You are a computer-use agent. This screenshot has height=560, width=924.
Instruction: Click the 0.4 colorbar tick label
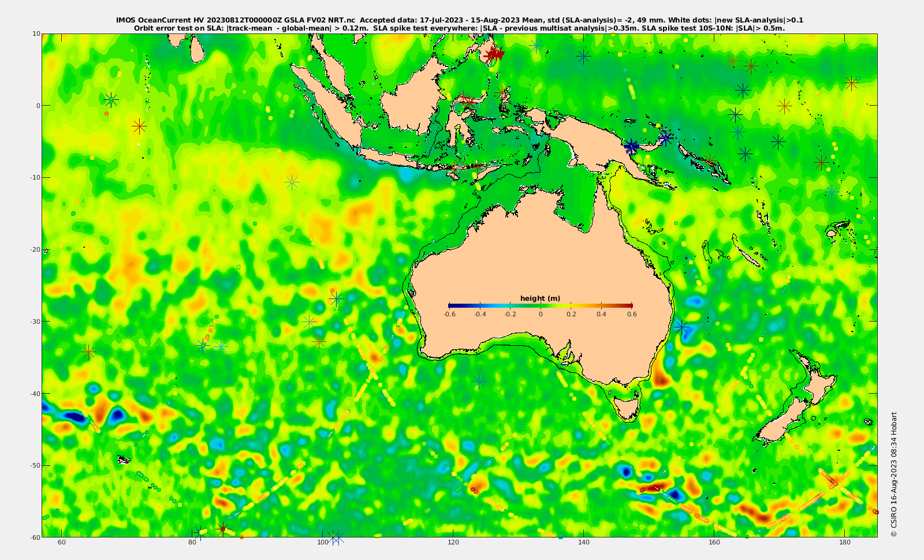point(602,314)
